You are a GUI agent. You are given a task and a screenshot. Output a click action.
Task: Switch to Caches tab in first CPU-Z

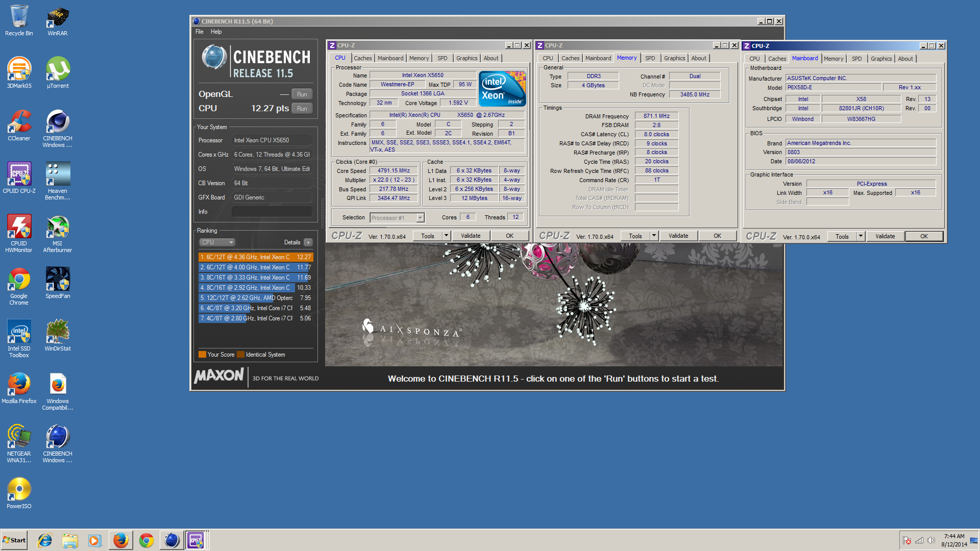pyautogui.click(x=363, y=58)
